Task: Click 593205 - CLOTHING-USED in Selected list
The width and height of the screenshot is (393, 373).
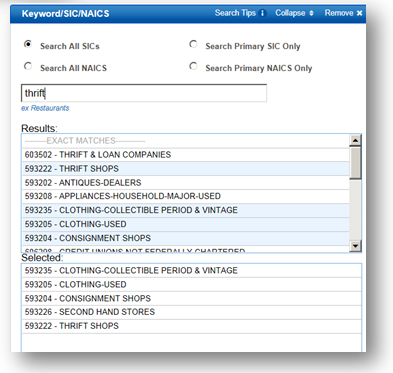Action: click(x=192, y=285)
